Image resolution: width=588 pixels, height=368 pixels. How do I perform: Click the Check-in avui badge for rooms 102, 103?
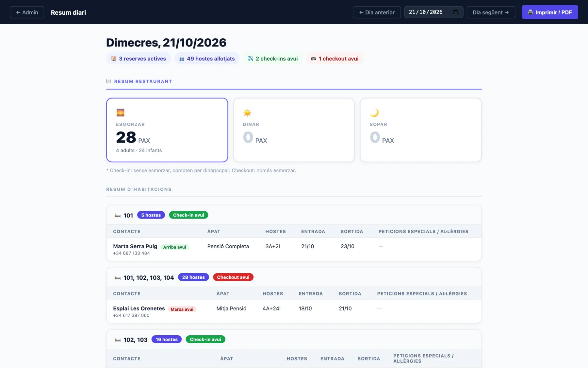(205, 339)
